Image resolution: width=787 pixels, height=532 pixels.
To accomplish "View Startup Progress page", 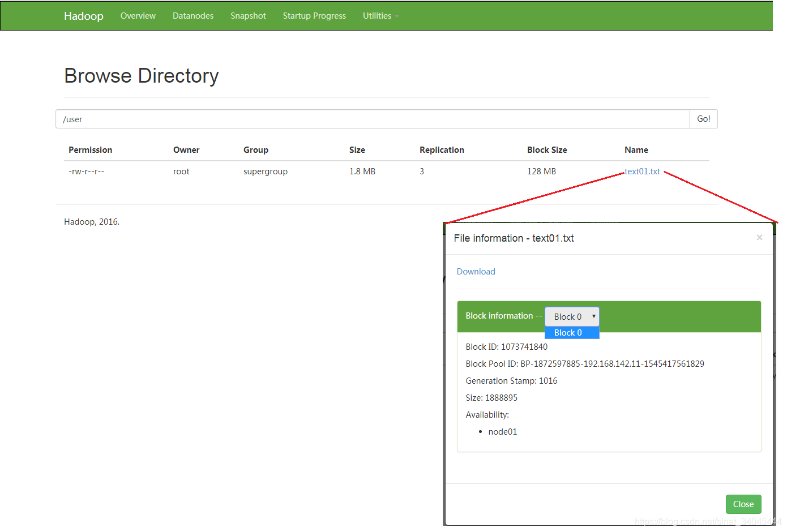I will [x=314, y=16].
